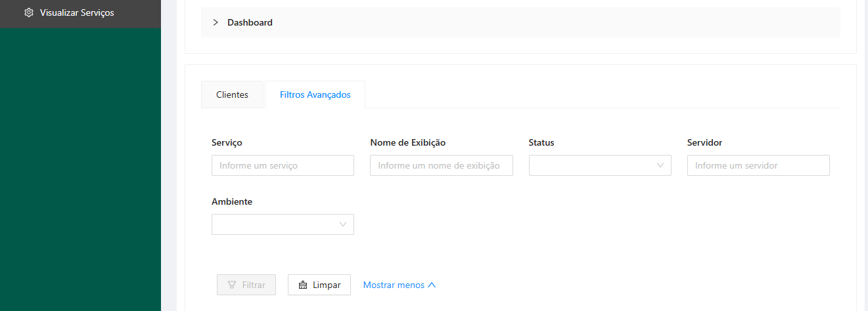This screenshot has width=868, height=311.
Task: Click the Status dropdown arrow icon
Action: [x=660, y=165]
